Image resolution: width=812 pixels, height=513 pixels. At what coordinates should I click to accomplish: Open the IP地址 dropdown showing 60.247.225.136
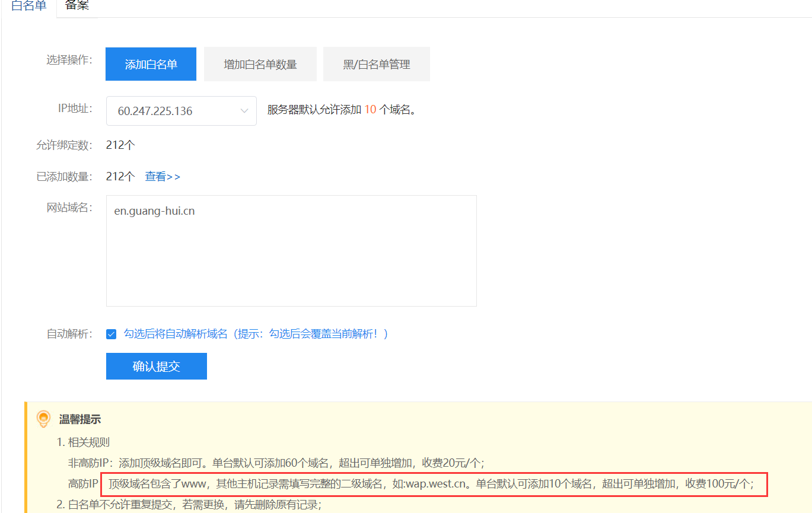tap(181, 111)
